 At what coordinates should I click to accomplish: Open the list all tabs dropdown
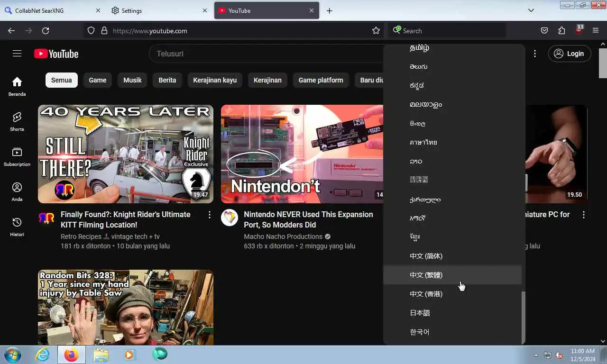[x=531, y=10]
